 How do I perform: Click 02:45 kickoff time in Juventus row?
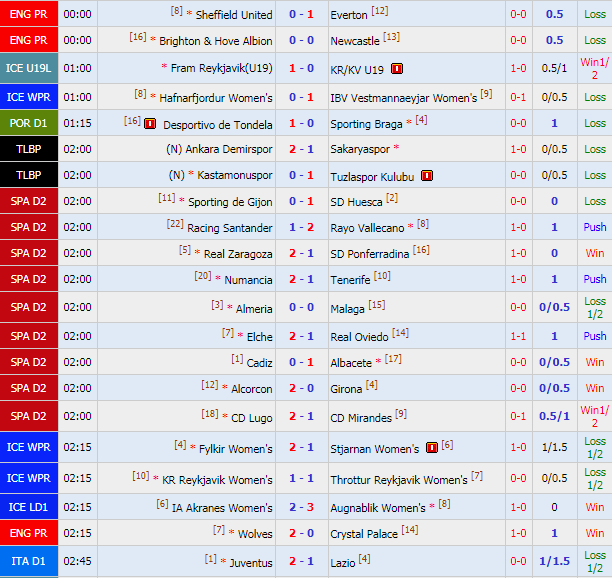pyautogui.click(x=77, y=561)
